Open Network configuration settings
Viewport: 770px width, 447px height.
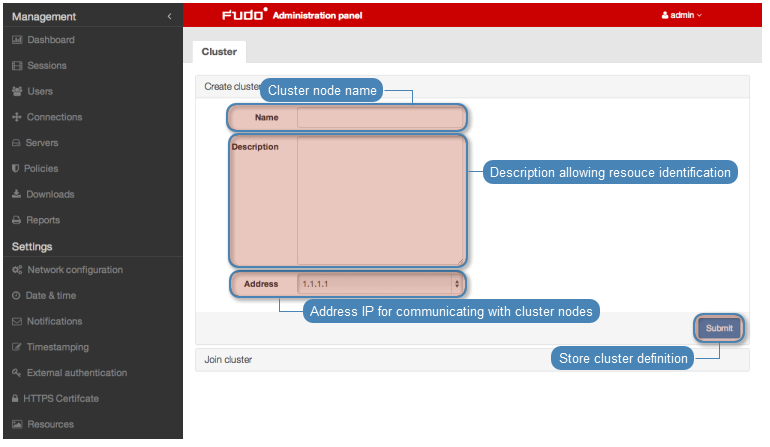75,270
